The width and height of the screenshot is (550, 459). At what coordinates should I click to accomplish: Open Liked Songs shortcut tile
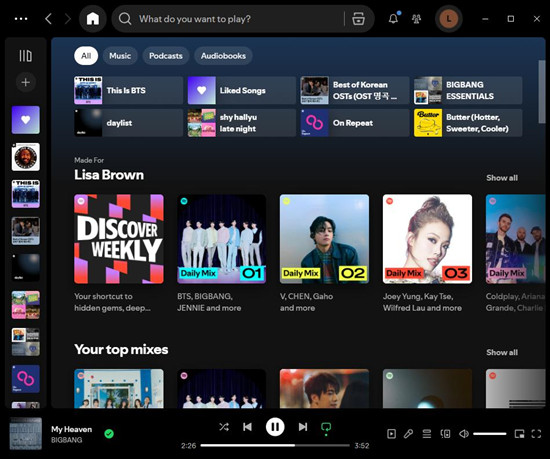point(242,90)
